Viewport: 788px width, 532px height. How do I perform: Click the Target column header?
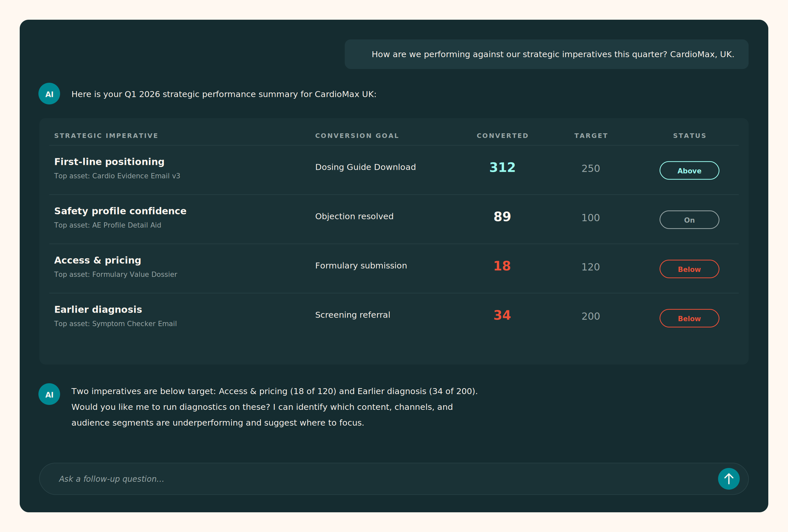point(591,136)
